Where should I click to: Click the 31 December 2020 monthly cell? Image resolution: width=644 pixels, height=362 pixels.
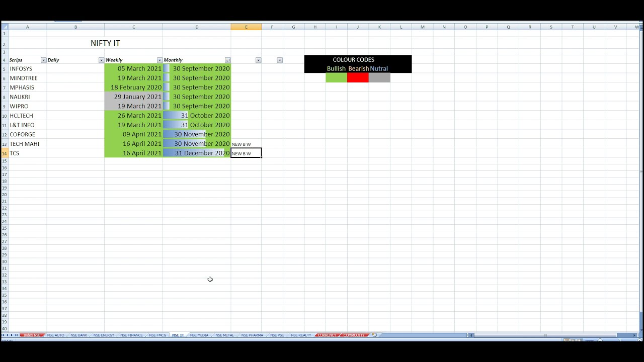pos(197,153)
